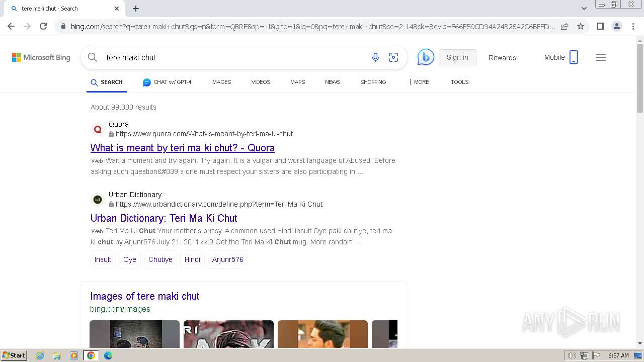Image resolution: width=644 pixels, height=362 pixels.
Task: Open the hamburger settings menu
Action: coord(601,57)
